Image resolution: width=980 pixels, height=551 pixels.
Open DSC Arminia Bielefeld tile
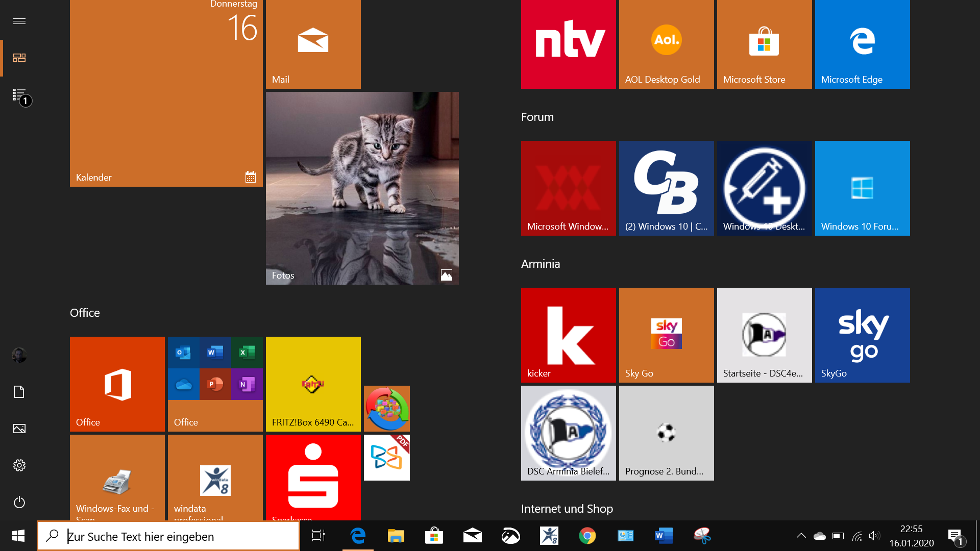point(568,433)
